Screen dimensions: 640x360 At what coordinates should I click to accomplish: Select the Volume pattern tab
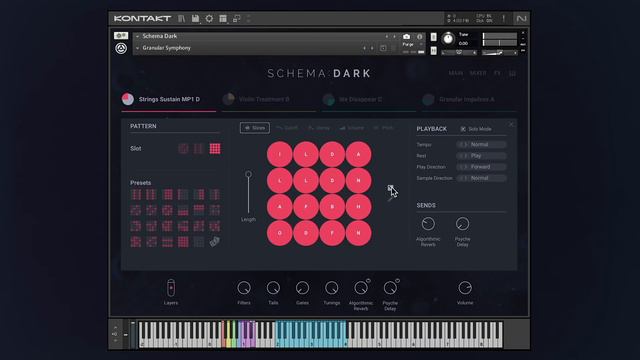click(352, 128)
